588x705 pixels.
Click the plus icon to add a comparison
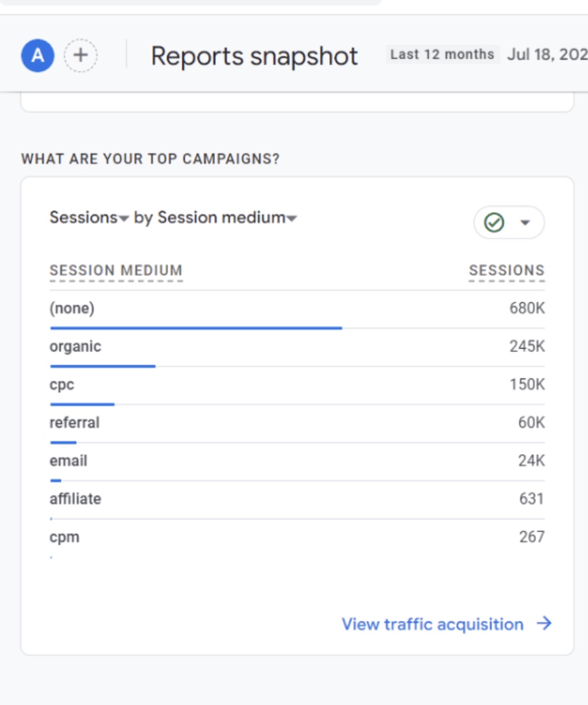[x=81, y=56]
